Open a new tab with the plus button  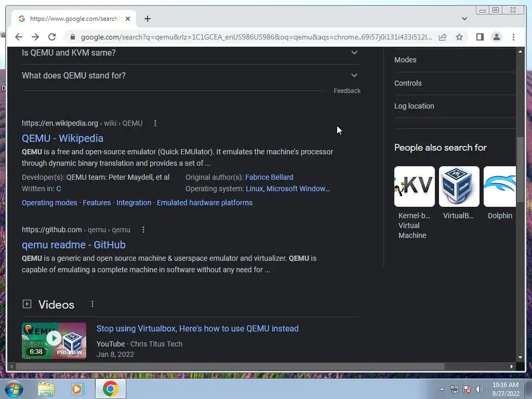[x=147, y=19]
